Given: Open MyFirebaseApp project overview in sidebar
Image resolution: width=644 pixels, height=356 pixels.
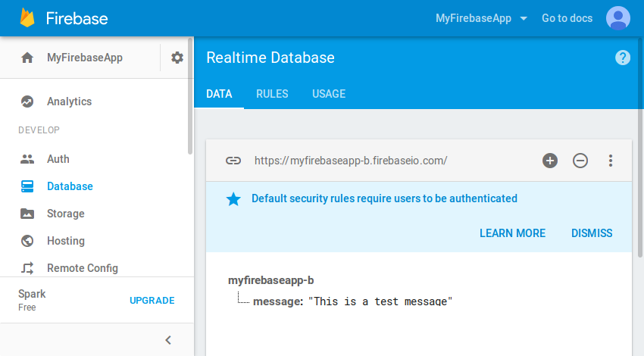Looking at the screenshot, I should (85, 58).
